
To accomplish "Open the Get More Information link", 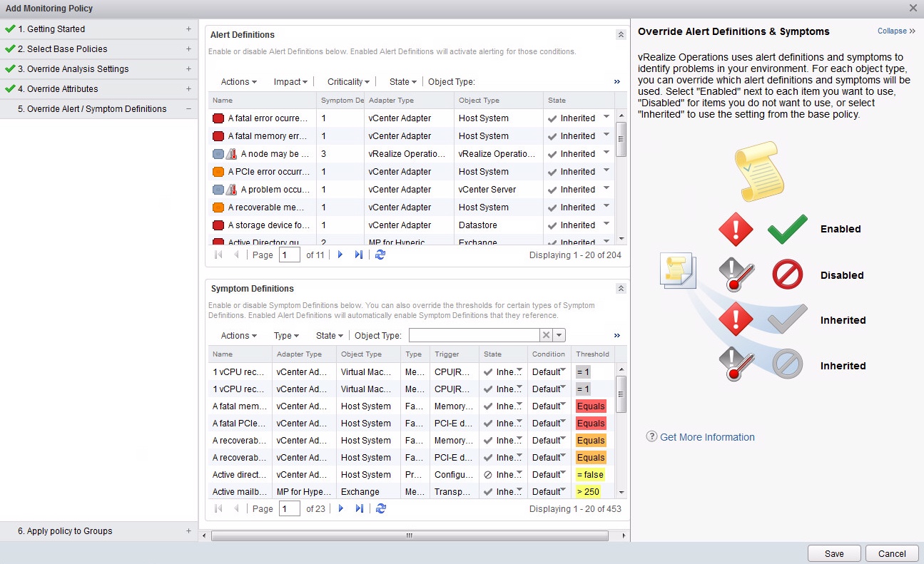I will (707, 437).
